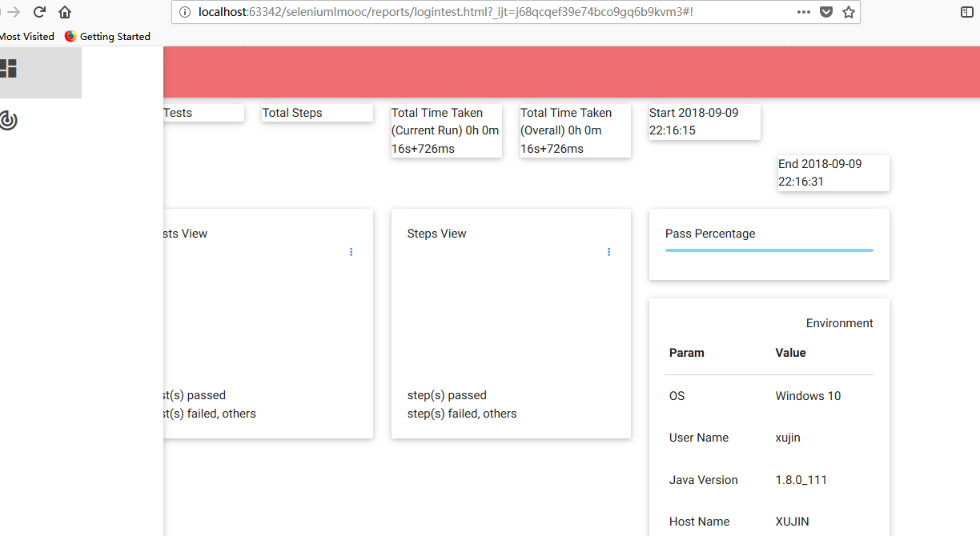The image size is (980, 536).
Task: Click the Value column header
Action: click(x=790, y=353)
